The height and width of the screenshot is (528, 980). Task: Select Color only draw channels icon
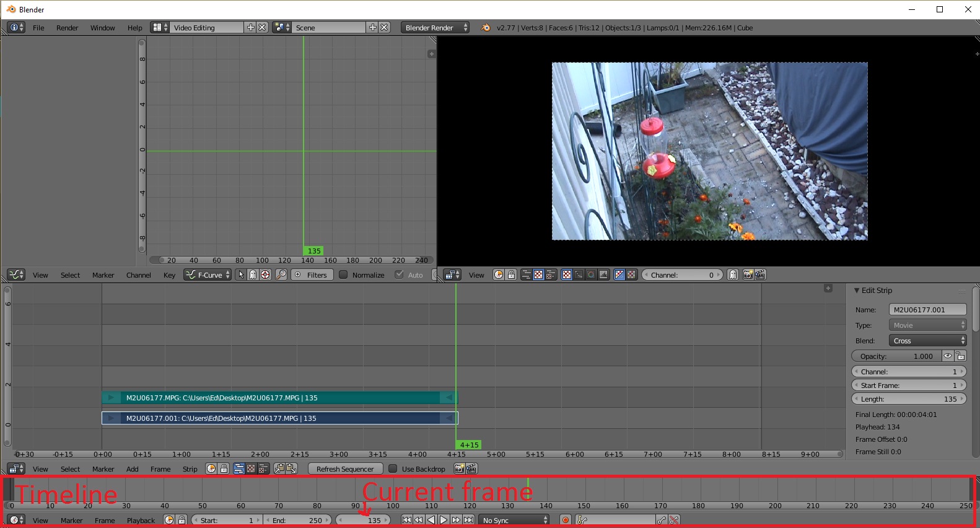(631, 275)
